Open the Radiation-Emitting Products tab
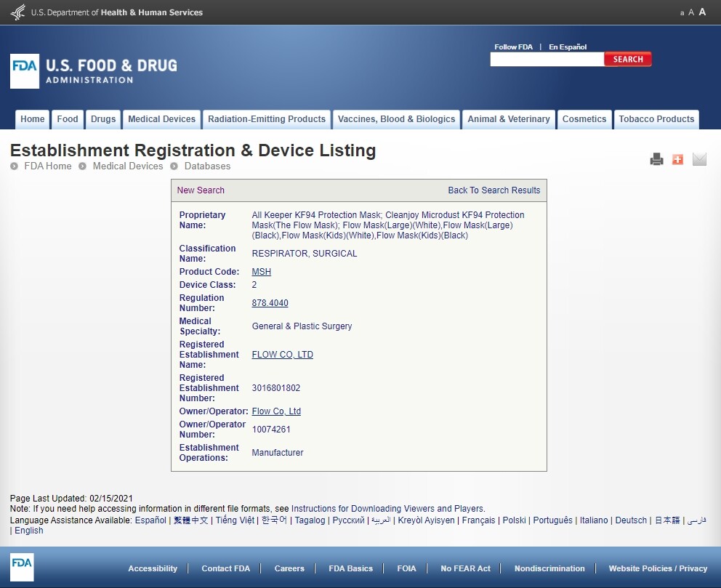This screenshot has height=588, width=721. click(267, 119)
